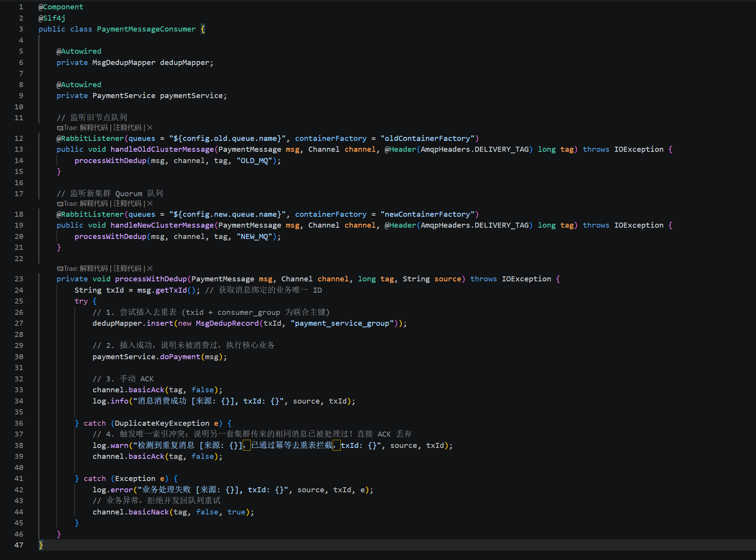Viewport: 756px width, 560px height.
Task: Click the @Slf4j annotation
Action: (52, 18)
